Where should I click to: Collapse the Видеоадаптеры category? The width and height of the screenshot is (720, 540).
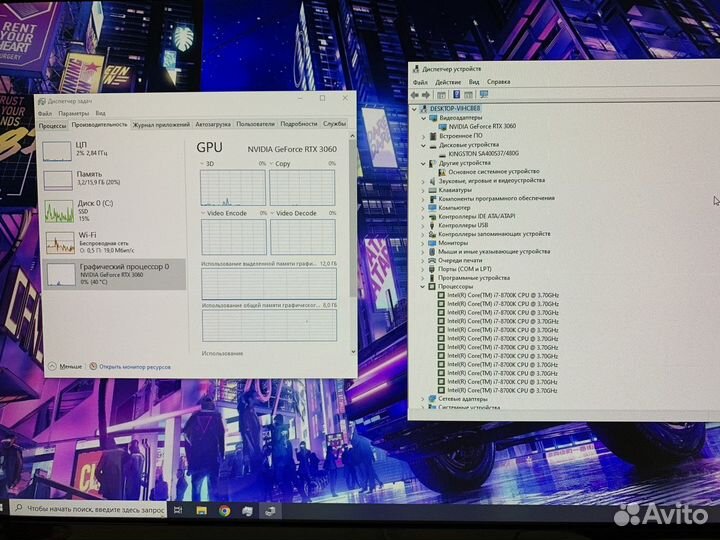pyautogui.click(x=423, y=118)
